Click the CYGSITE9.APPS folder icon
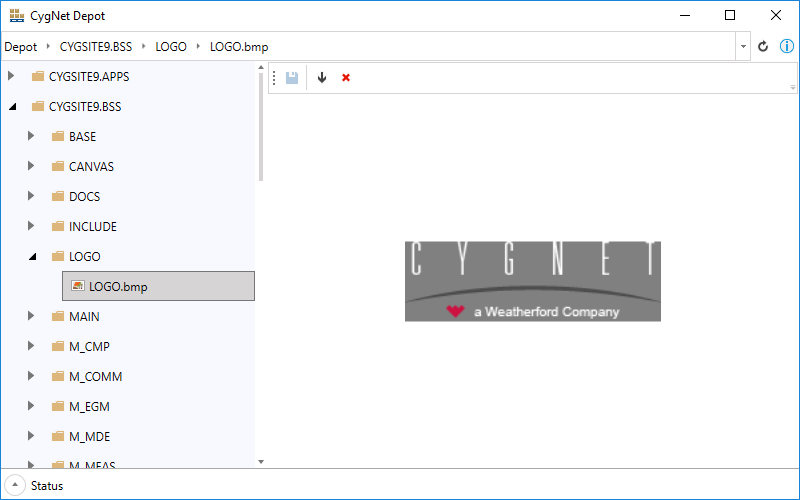 (38, 77)
